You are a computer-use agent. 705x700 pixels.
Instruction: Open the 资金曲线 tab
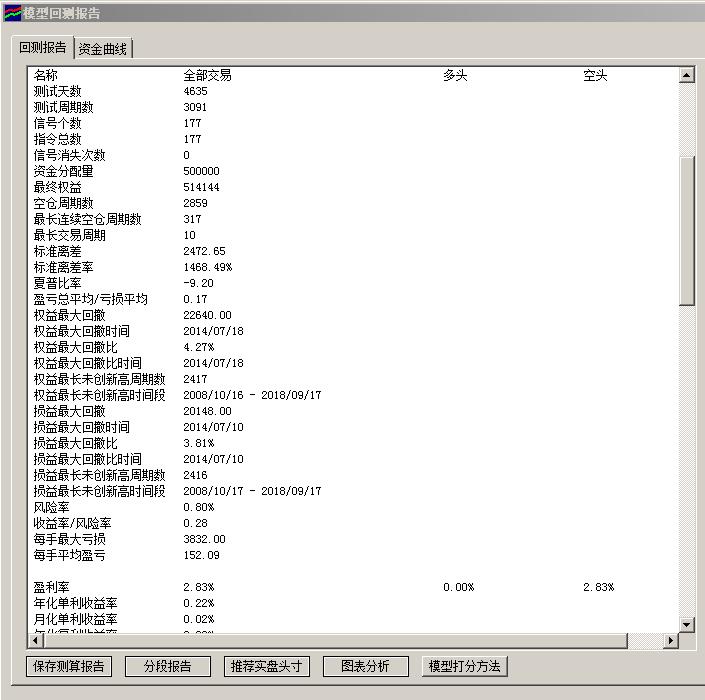[x=103, y=49]
